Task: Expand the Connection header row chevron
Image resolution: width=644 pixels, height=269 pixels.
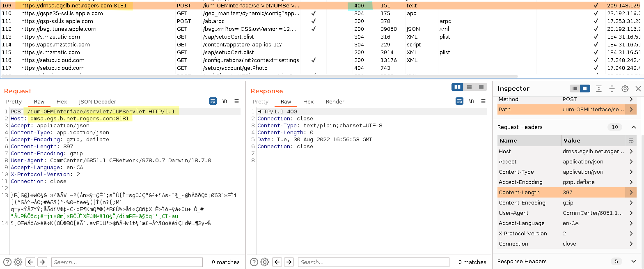Action: tap(631, 244)
